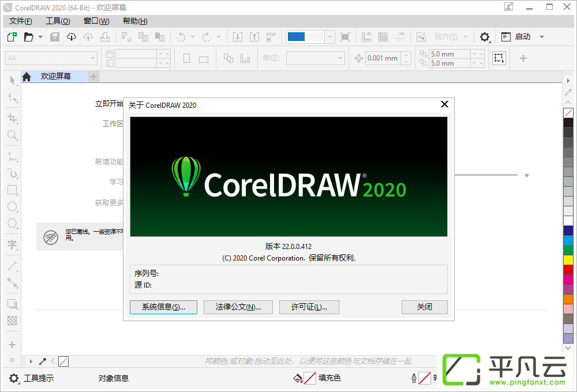Select the Rectangle tool
The height and width of the screenshot is (392, 577).
tap(12, 190)
